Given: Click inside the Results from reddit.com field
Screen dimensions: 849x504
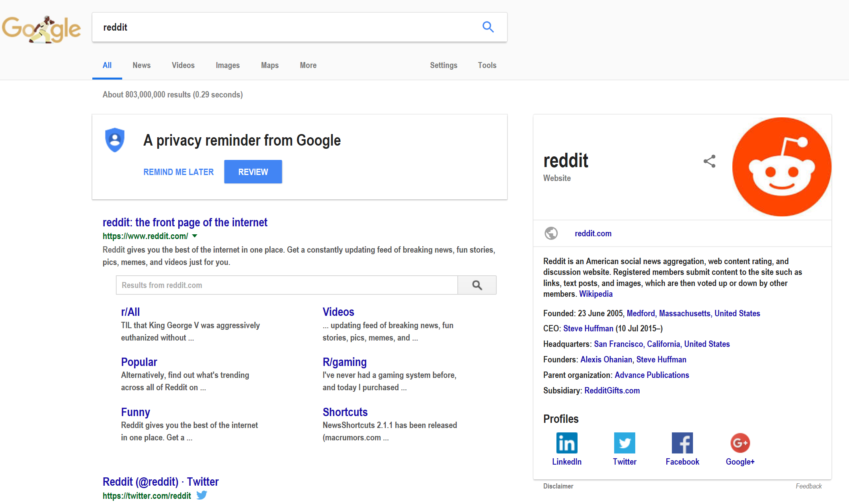Looking at the screenshot, I should pos(279,285).
